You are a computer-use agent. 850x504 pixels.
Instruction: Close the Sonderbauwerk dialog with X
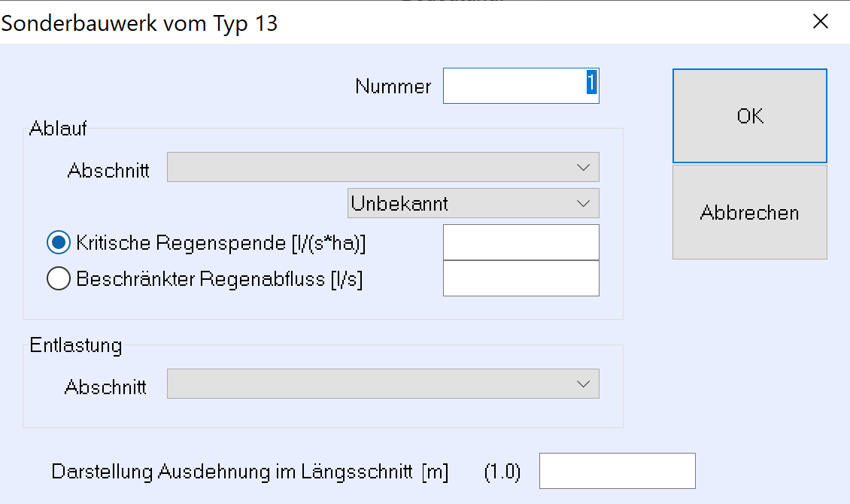pyautogui.click(x=820, y=21)
